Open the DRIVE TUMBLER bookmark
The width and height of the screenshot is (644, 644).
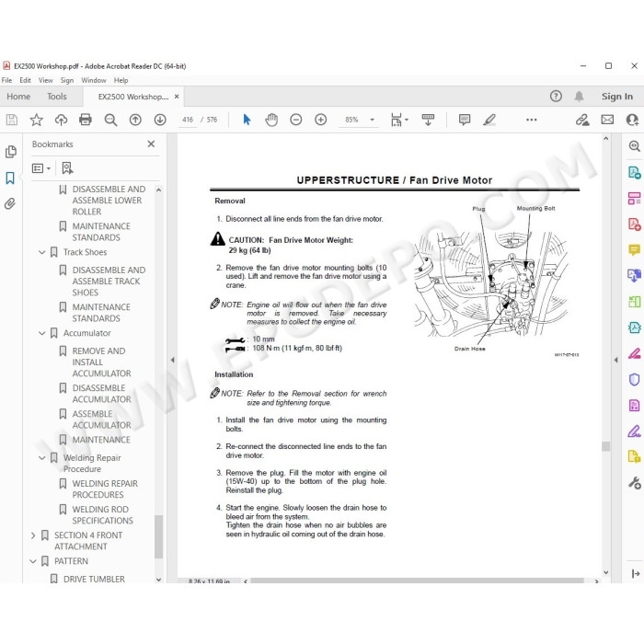pyautogui.click(x=94, y=579)
